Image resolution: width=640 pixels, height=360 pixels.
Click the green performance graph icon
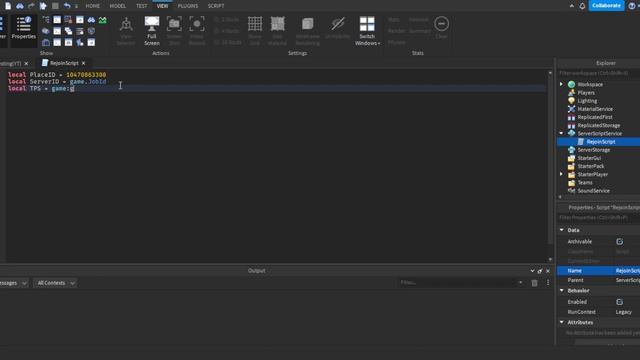102,20
